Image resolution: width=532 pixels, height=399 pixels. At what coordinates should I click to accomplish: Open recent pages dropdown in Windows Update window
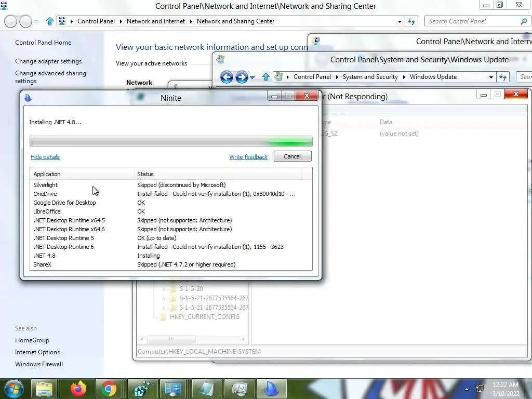click(x=252, y=77)
